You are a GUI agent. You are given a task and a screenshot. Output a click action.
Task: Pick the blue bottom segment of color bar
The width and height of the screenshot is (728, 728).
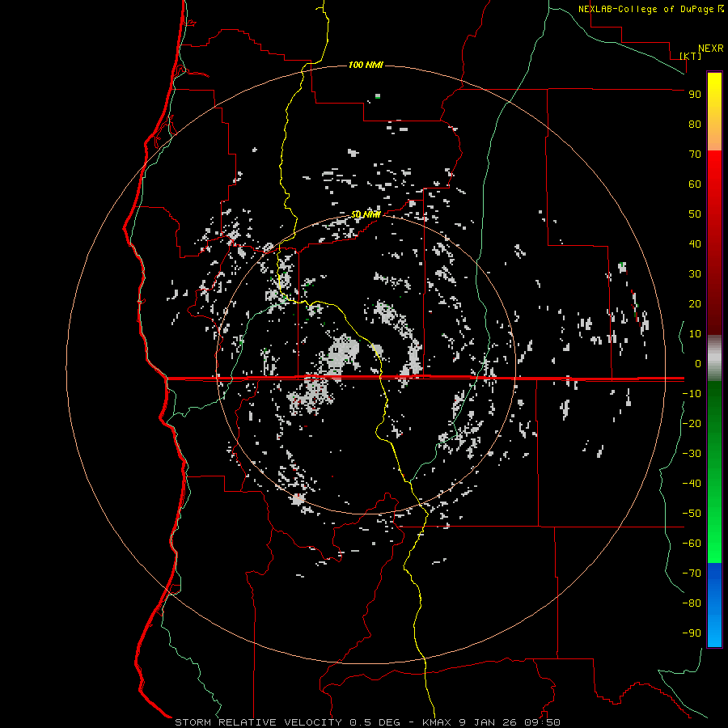[x=714, y=605]
